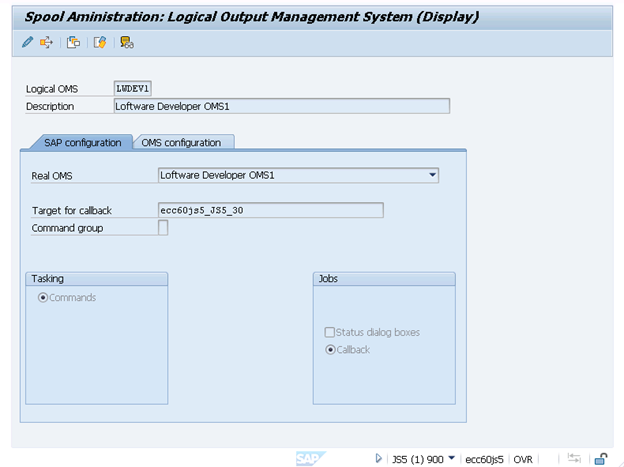Click the orange arrows Other Object icon

click(46, 42)
